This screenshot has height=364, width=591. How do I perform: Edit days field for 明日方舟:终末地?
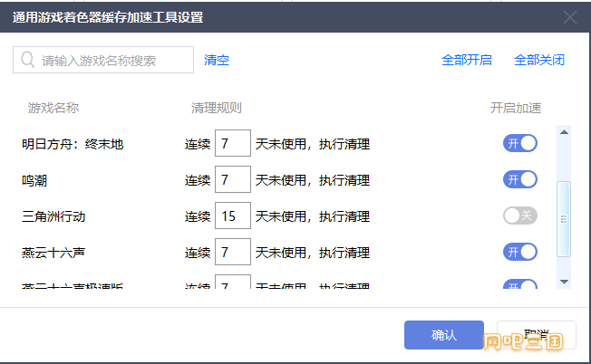pos(233,143)
